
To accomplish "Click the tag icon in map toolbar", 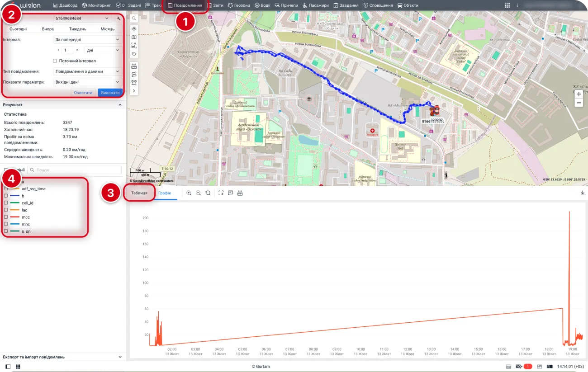I will 134,54.
